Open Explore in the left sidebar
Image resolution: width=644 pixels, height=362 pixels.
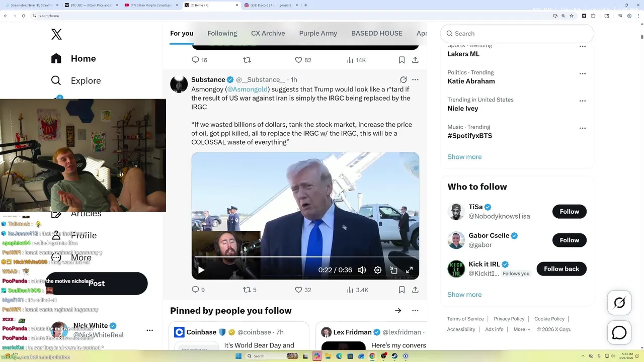(x=76, y=80)
